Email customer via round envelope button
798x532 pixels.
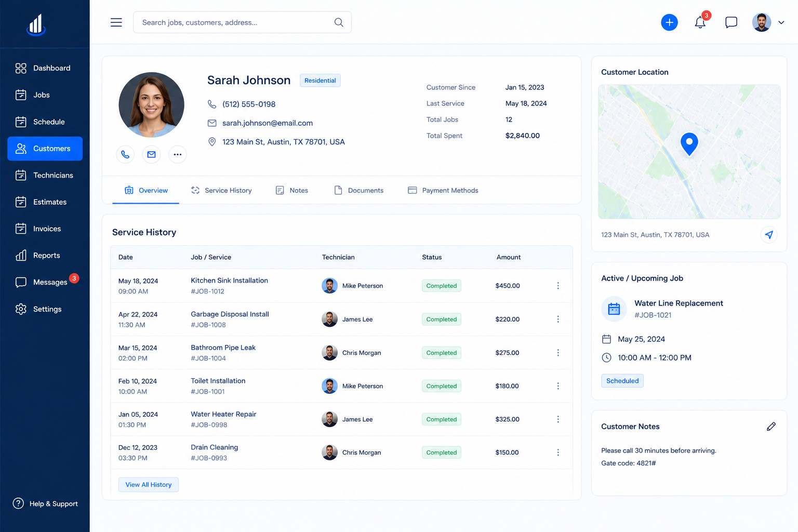pos(151,154)
